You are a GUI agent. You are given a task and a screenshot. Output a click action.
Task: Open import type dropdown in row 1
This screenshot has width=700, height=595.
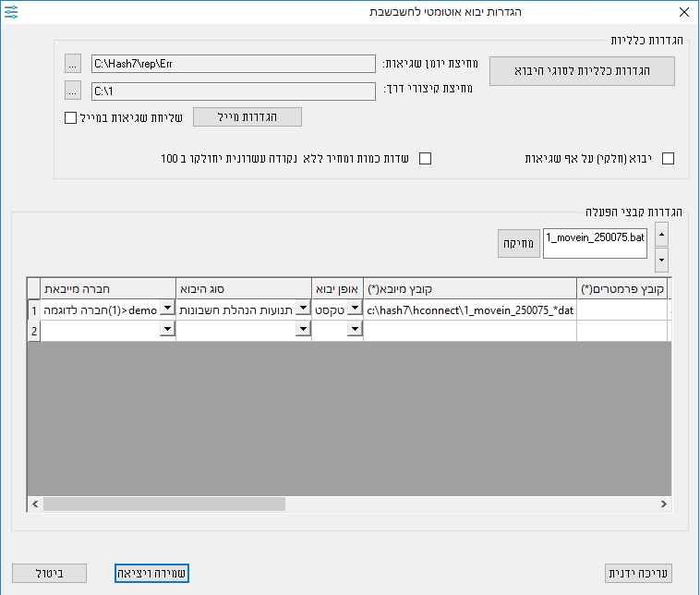tap(303, 308)
